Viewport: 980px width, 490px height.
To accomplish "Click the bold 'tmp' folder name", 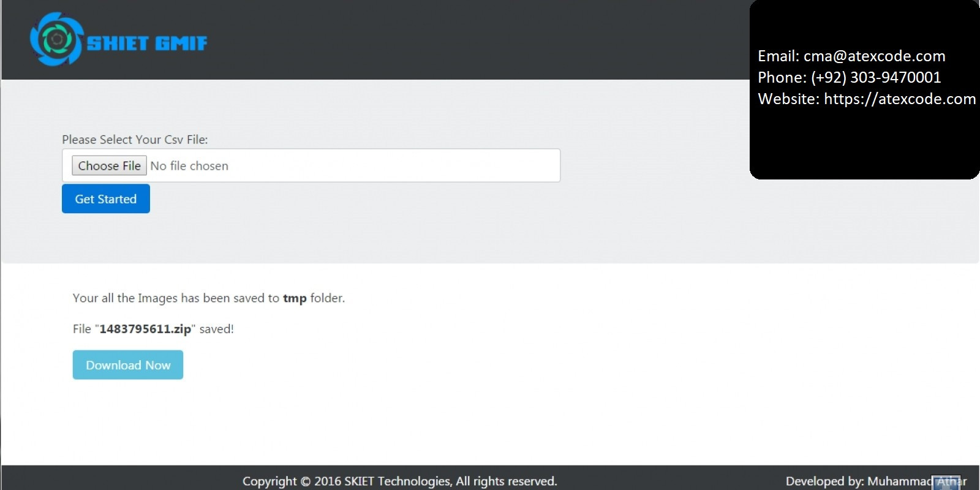I will click(295, 298).
